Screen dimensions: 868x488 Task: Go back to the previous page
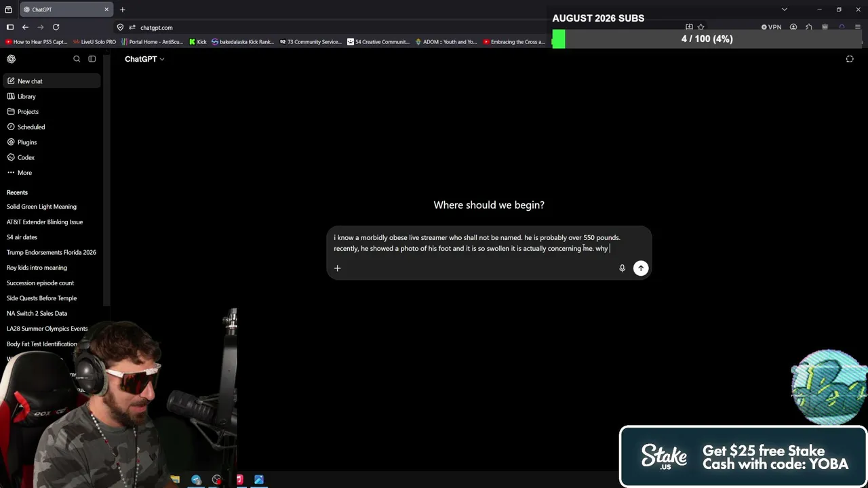[25, 27]
